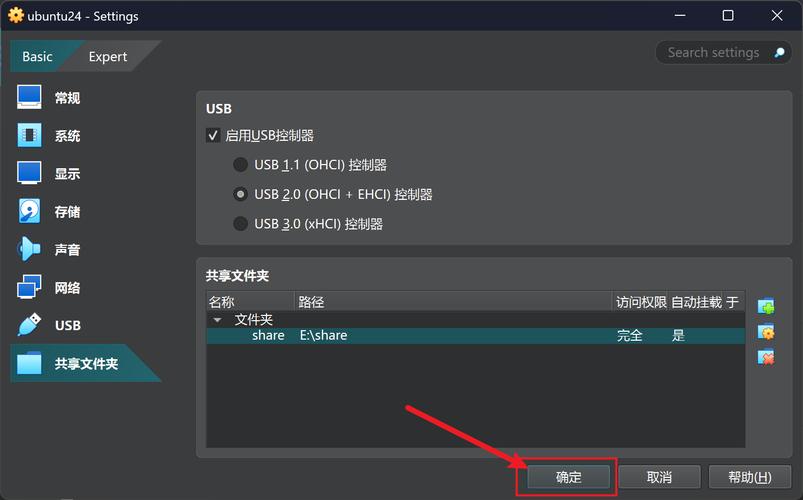
Task: Click the 路径 column header
Action: pyautogui.click(x=453, y=302)
